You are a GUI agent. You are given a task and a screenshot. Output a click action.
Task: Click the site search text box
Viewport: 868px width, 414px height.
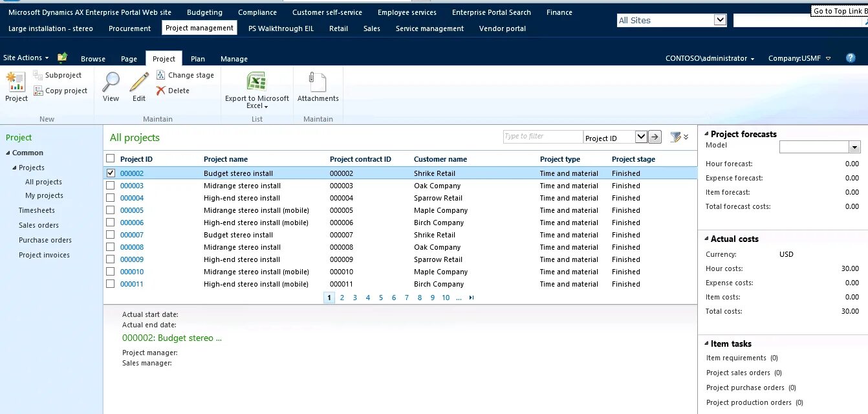pyautogui.click(x=797, y=21)
